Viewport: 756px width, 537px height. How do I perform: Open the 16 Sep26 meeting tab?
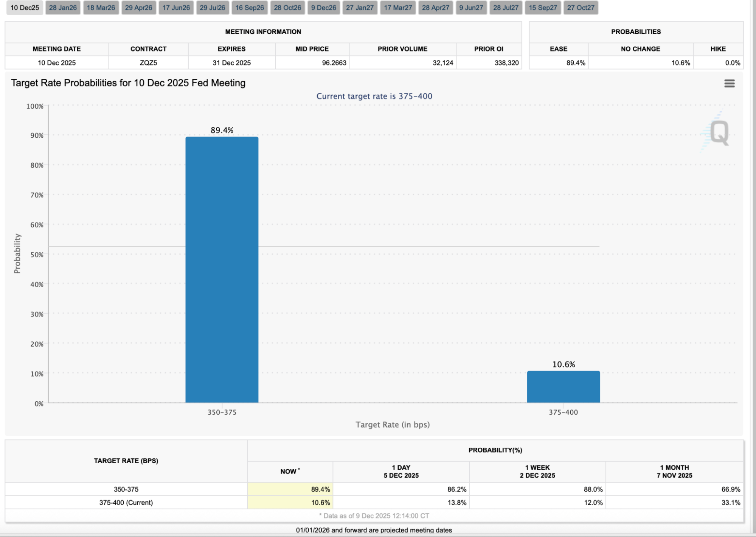(250, 8)
